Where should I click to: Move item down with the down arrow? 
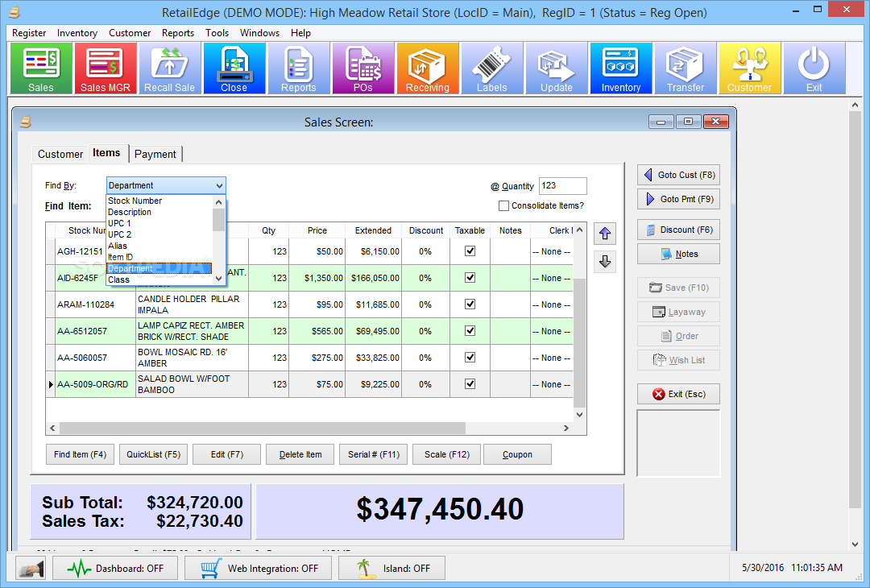tap(605, 261)
